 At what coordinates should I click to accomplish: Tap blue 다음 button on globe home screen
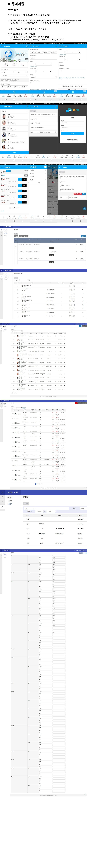click(14, 92)
